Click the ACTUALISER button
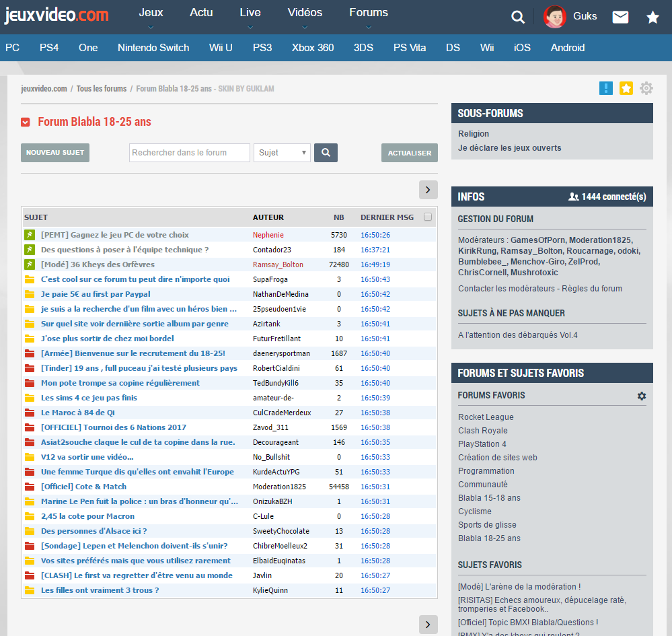This screenshot has width=672, height=636. click(x=410, y=153)
